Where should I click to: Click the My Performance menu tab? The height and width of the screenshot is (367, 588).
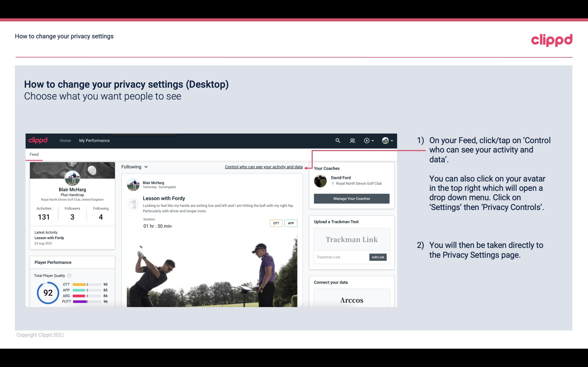tap(94, 140)
